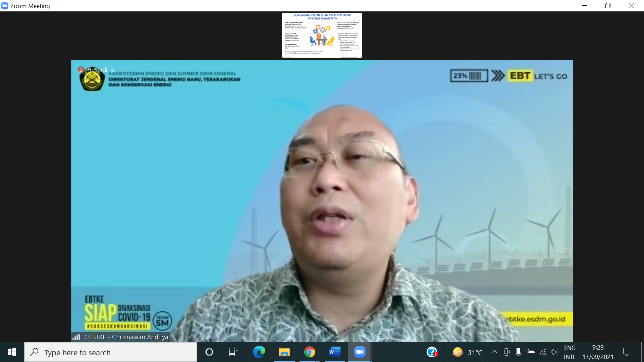Open the battery status tray icon
The width and height of the screenshot is (644, 362).
(x=531, y=352)
